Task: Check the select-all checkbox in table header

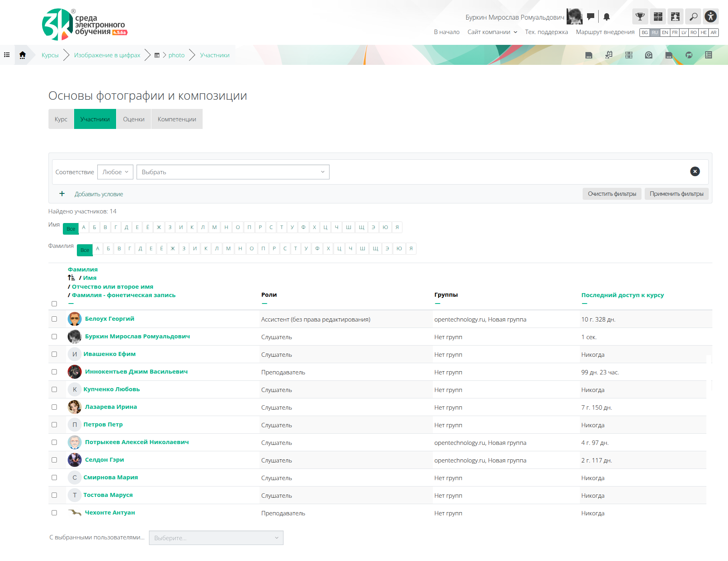Action: (54, 304)
